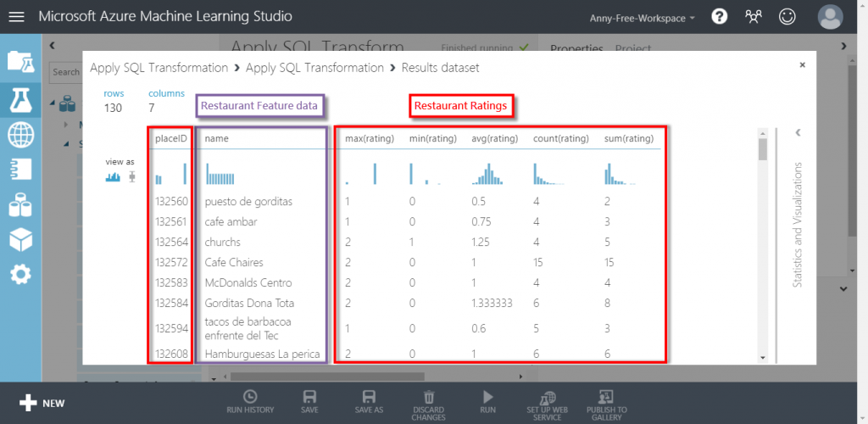Click Set Up Web Service
Screen dimensions: 868x424
pos(548,405)
